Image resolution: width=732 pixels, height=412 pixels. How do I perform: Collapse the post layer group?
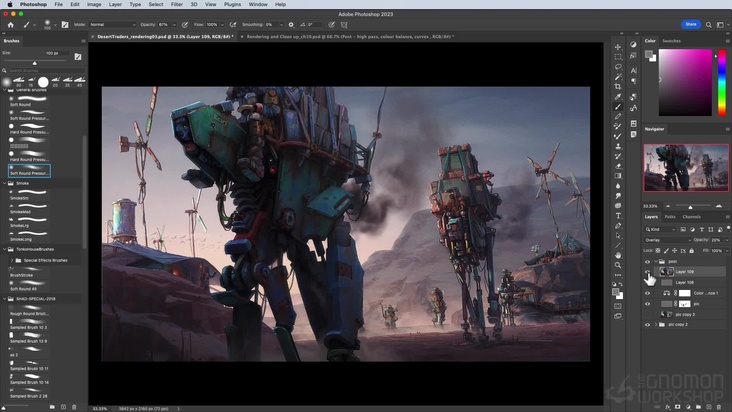(656, 261)
